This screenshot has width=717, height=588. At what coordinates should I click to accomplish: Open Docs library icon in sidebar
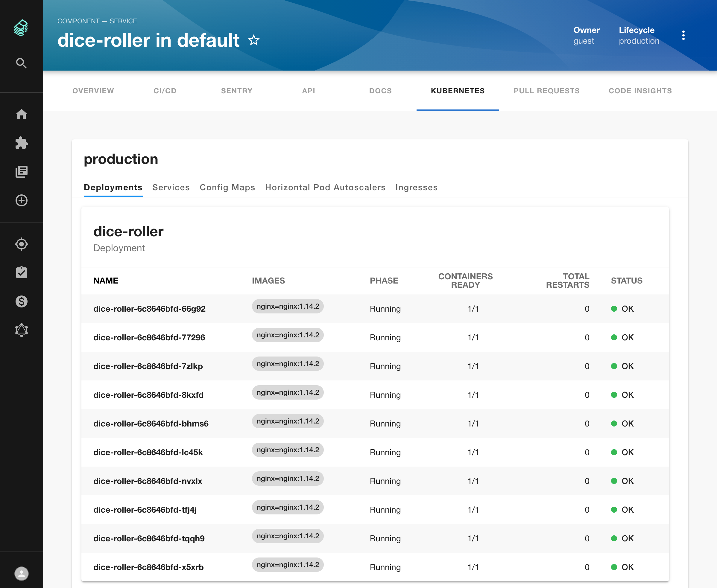coord(21,172)
